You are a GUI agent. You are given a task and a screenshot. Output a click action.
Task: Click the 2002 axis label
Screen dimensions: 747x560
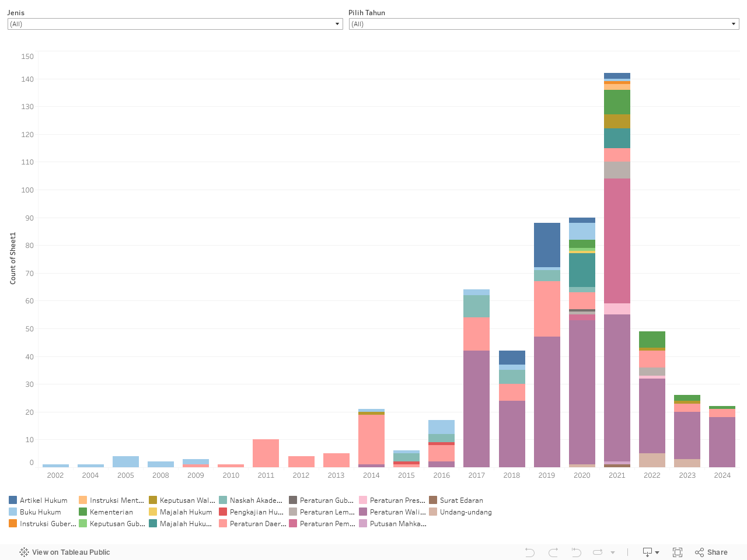pyautogui.click(x=55, y=475)
